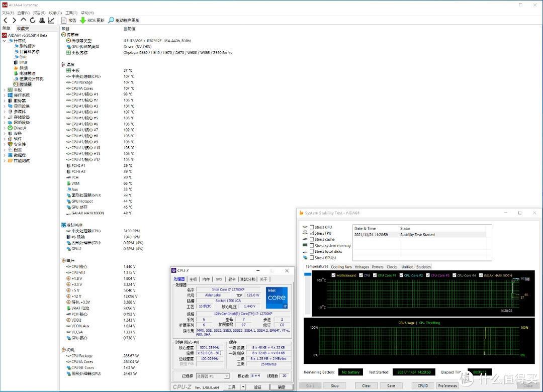Open the 报告 (Report) tool in AIDA64 toolbar

[x=67, y=20]
